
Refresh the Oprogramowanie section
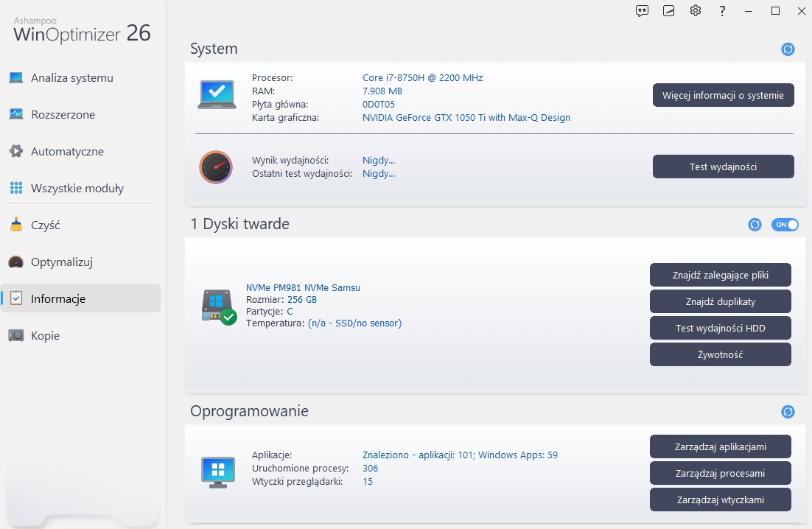click(x=788, y=412)
